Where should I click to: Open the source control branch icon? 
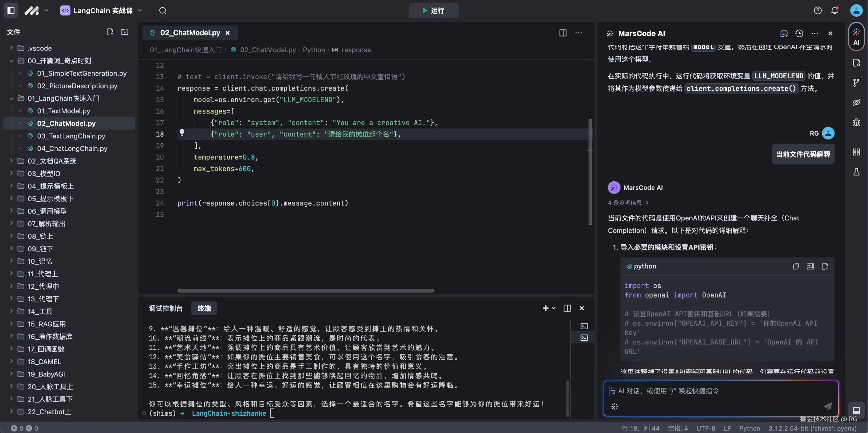(x=856, y=83)
